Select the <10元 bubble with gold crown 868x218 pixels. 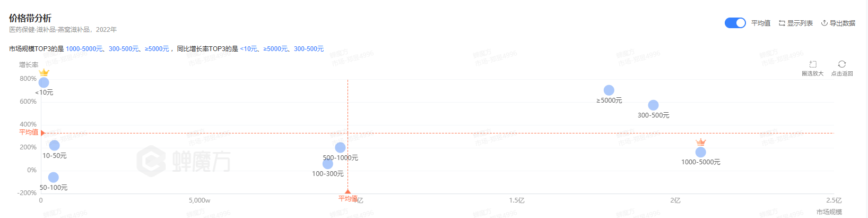pyautogui.click(x=44, y=82)
